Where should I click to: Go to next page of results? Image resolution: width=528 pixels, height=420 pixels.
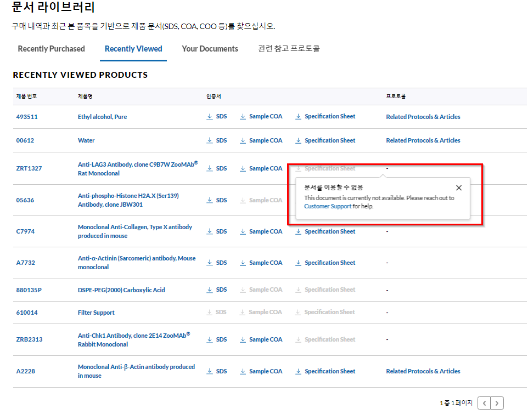[497, 403]
